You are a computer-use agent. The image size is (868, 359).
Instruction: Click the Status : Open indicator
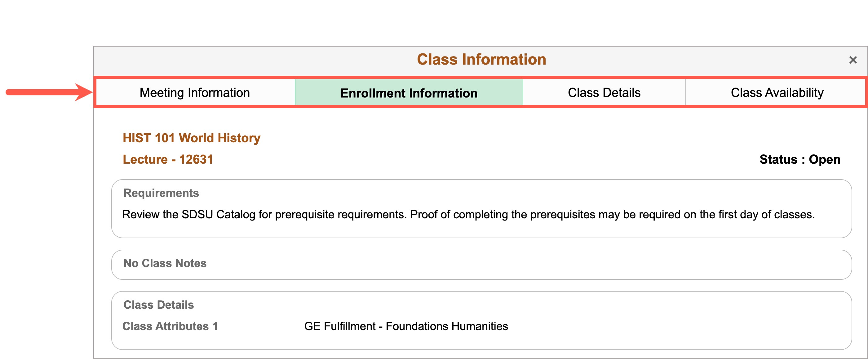(799, 159)
